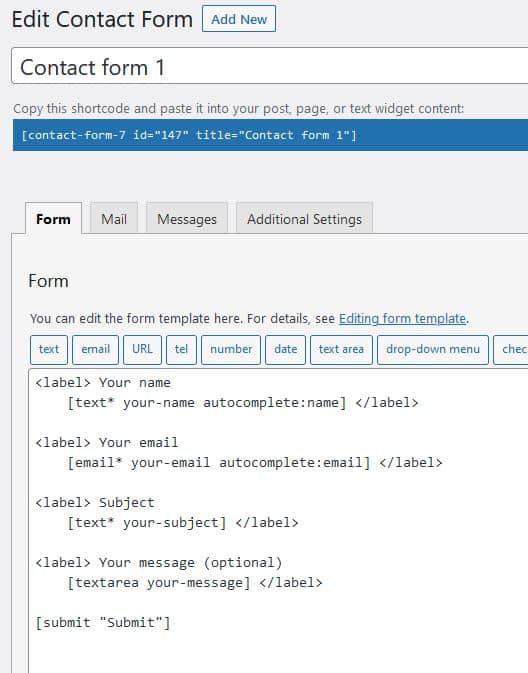Switch to Additional Settings tab

coord(304,219)
